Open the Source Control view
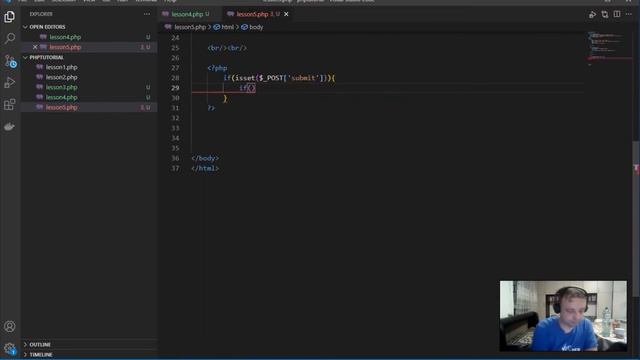Image resolution: width=640 pixels, height=360 pixels. [x=9, y=61]
